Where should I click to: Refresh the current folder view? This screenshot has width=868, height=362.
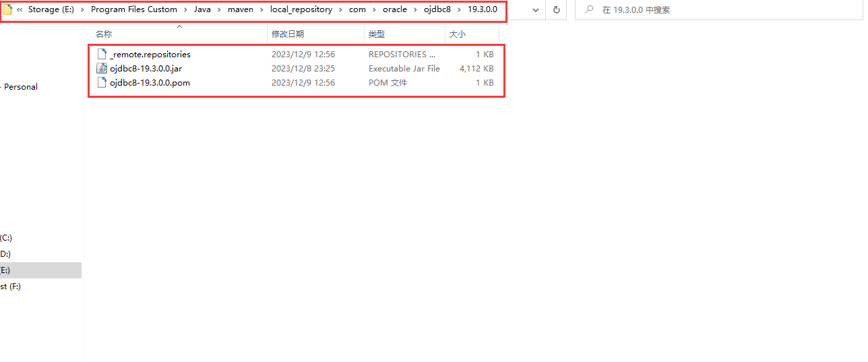pos(556,10)
